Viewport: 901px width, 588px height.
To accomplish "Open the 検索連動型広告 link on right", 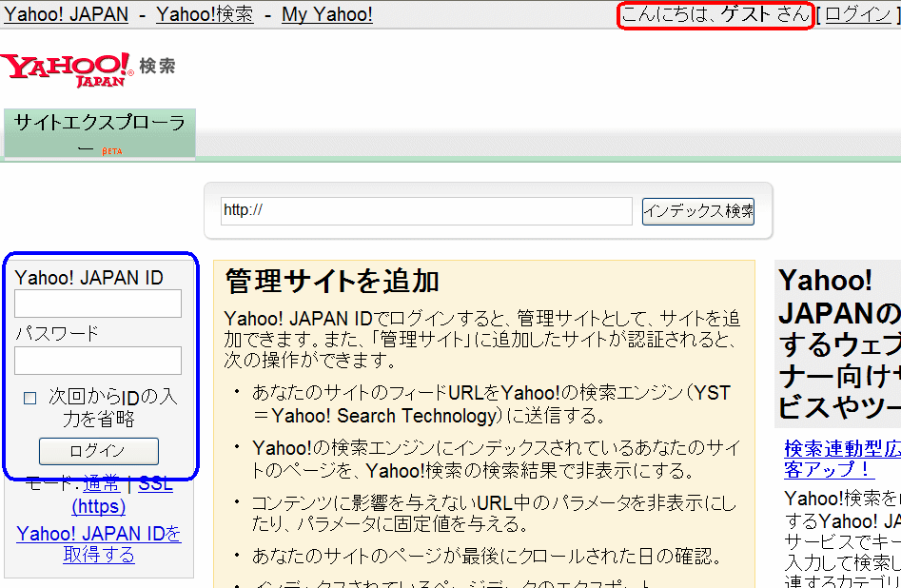I will pyautogui.click(x=842, y=459).
